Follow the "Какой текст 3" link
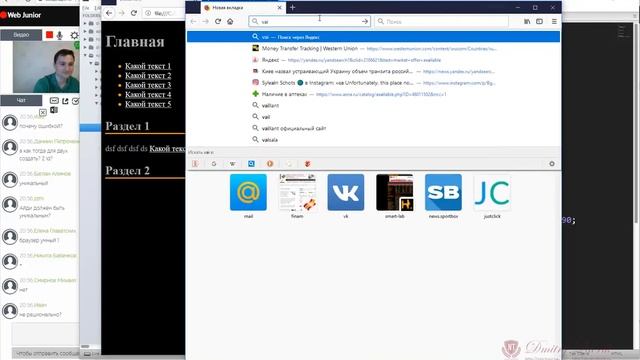The image size is (640, 360). pos(148,85)
